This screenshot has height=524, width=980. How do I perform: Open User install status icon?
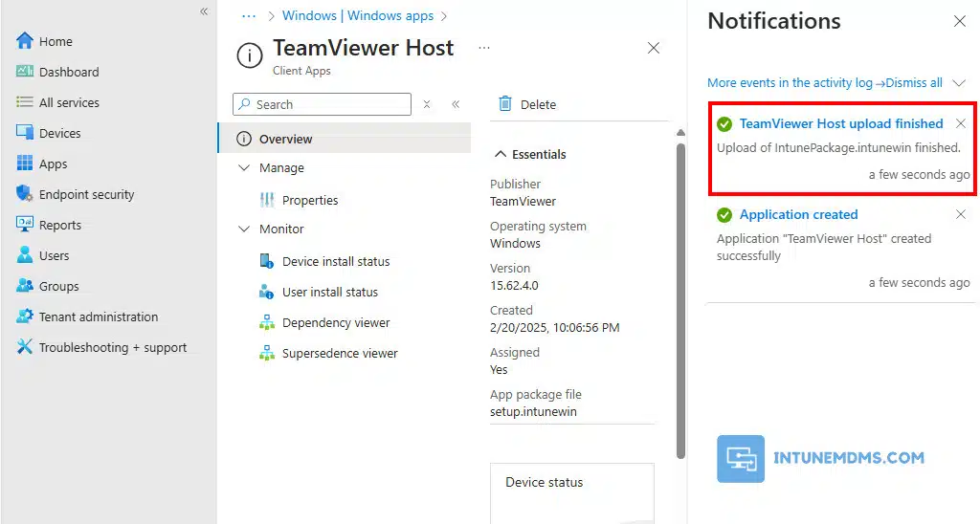coord(266,292)
